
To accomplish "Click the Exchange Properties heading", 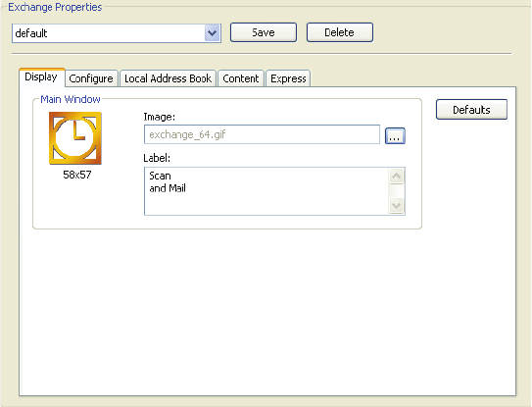I will [55, 7].
